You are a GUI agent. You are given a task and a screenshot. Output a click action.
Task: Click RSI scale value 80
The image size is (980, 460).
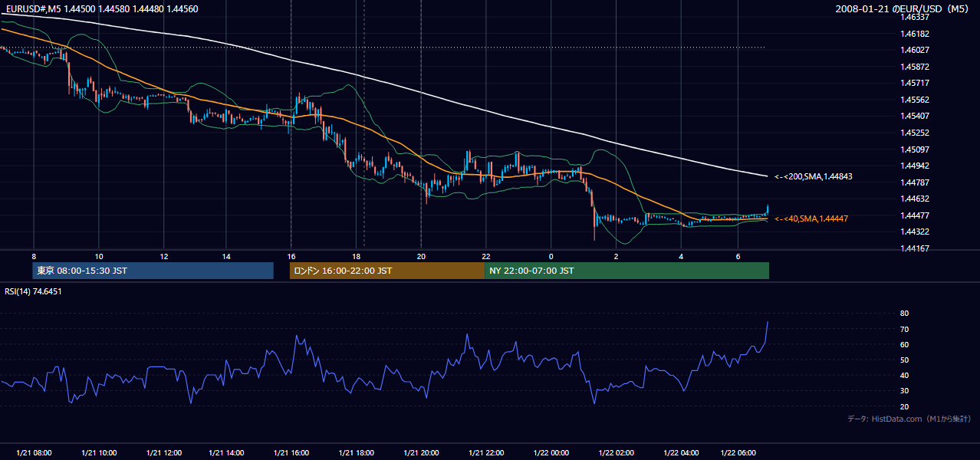click(904, 314)
